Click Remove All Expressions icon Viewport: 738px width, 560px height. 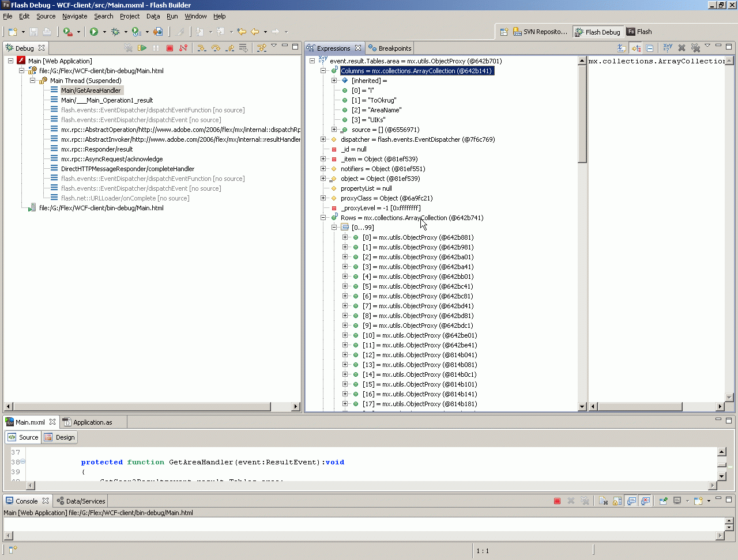pyautogui.click(x=695, y=48)
